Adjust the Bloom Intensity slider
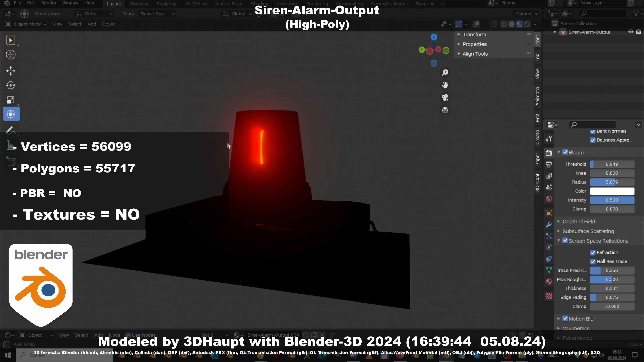 (612, 200)
